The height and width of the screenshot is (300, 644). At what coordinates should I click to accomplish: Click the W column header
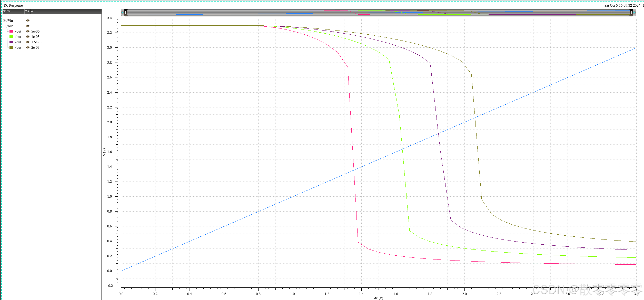(32, 11)
